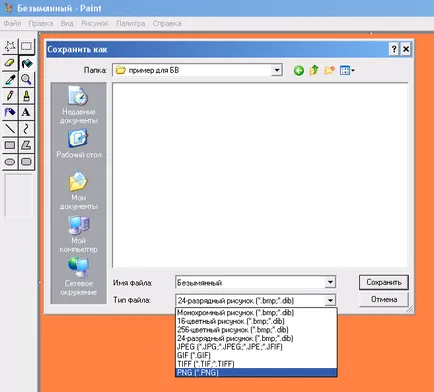Expand the Папка folder dropdown
This screenshot has width=434, height=392.
click(x=277, y=70)
